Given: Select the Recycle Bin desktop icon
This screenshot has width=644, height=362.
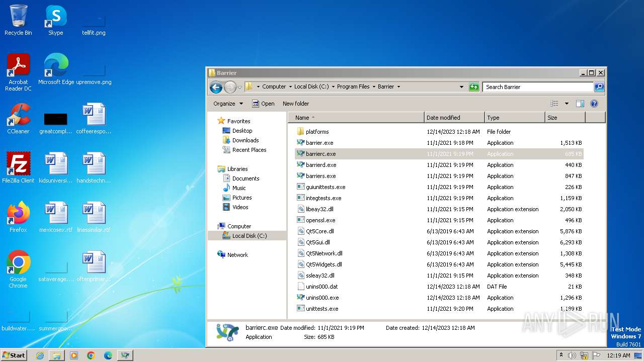Looking at the screenshot, I should [18, 20].
